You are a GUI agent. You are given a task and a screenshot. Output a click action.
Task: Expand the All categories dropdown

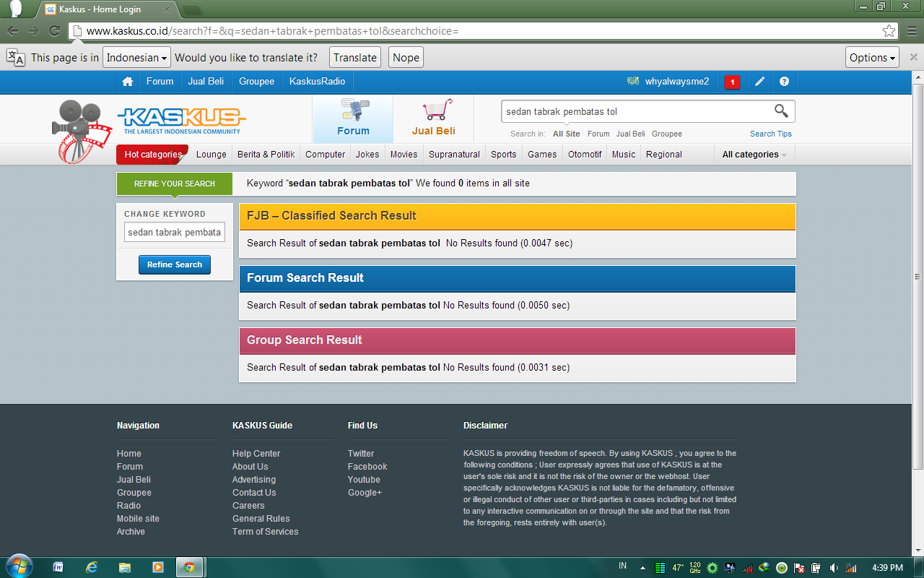(x=754, y=155)
